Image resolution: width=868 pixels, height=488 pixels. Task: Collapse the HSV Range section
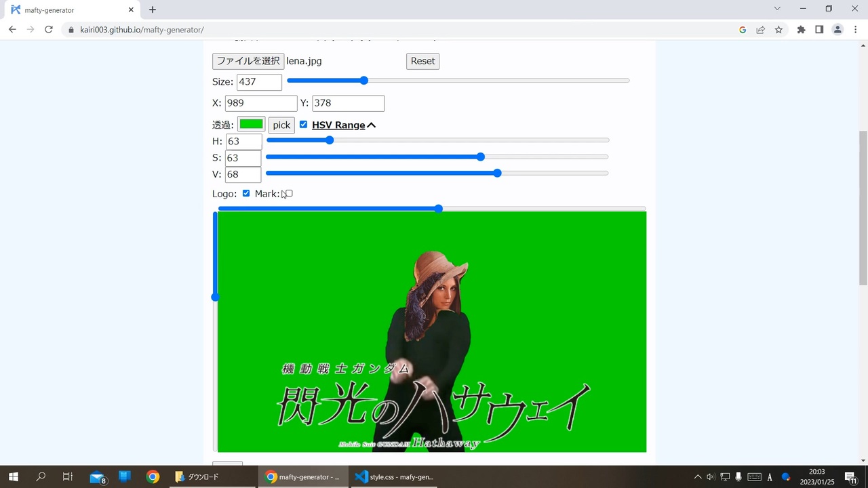[x=344, y=125]
